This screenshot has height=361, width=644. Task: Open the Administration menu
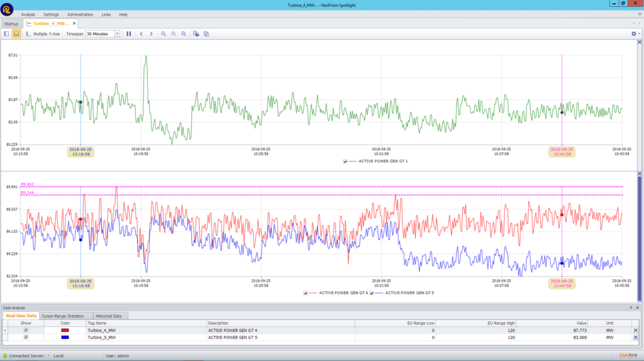(80, 14)
